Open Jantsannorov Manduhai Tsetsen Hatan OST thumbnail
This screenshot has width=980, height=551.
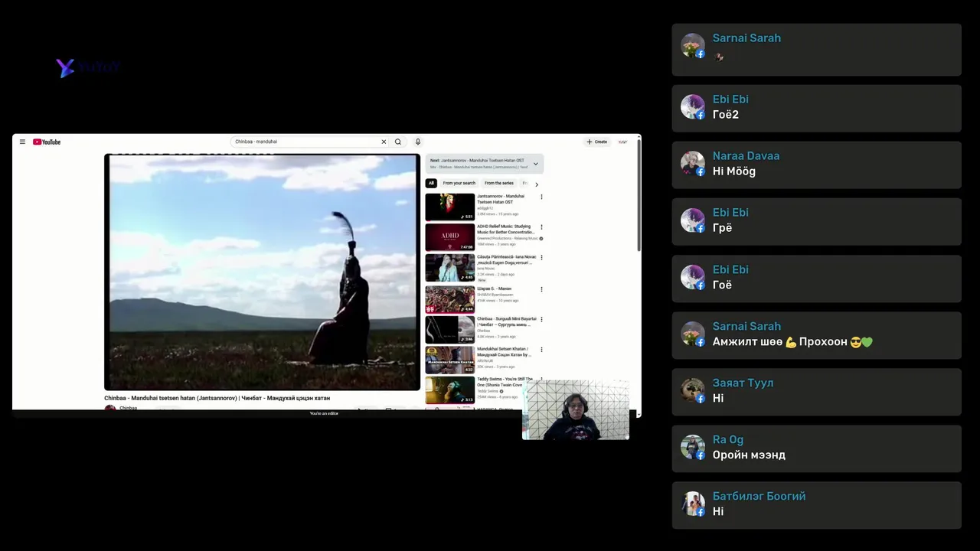pyautogui.click(x=450, y=207)
